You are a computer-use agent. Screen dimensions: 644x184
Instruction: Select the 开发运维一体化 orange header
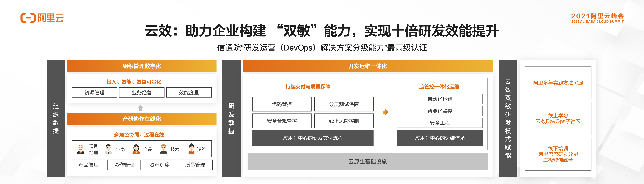(367, 66)
